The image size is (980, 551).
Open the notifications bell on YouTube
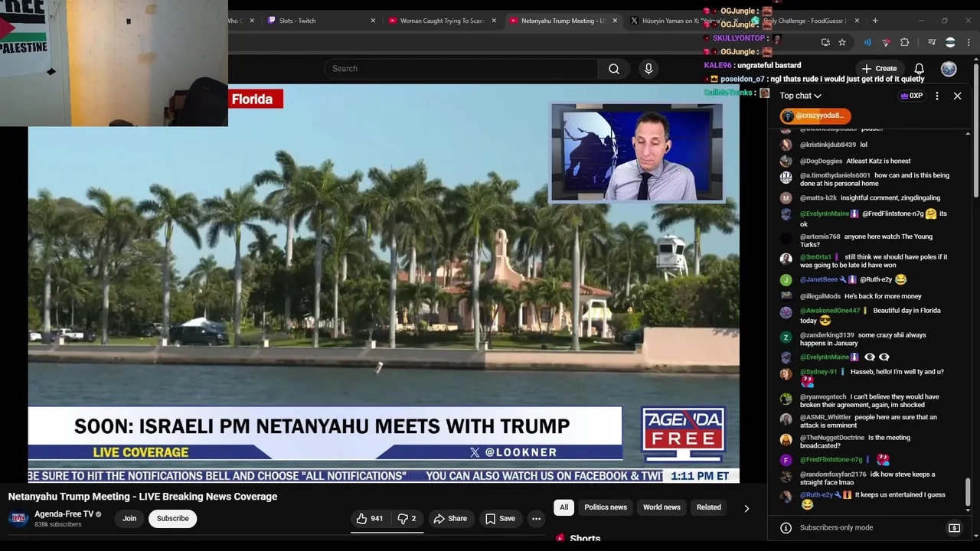point(919,69)
